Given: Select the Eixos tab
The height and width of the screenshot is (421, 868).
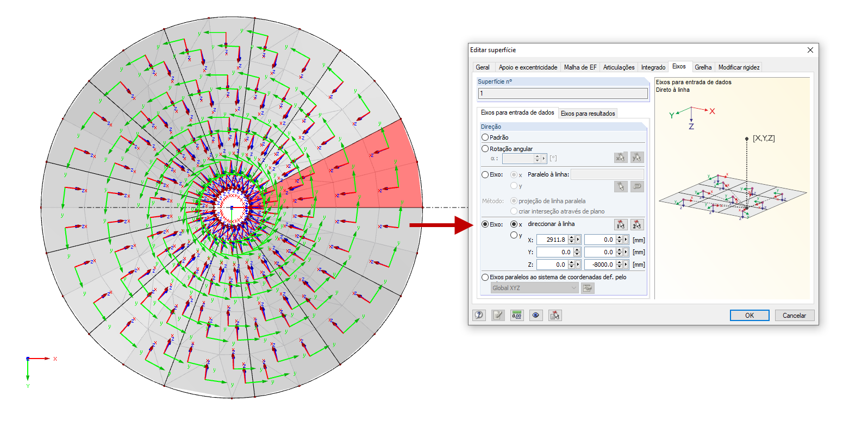Looking at the screenshot, I should [679, 66].
